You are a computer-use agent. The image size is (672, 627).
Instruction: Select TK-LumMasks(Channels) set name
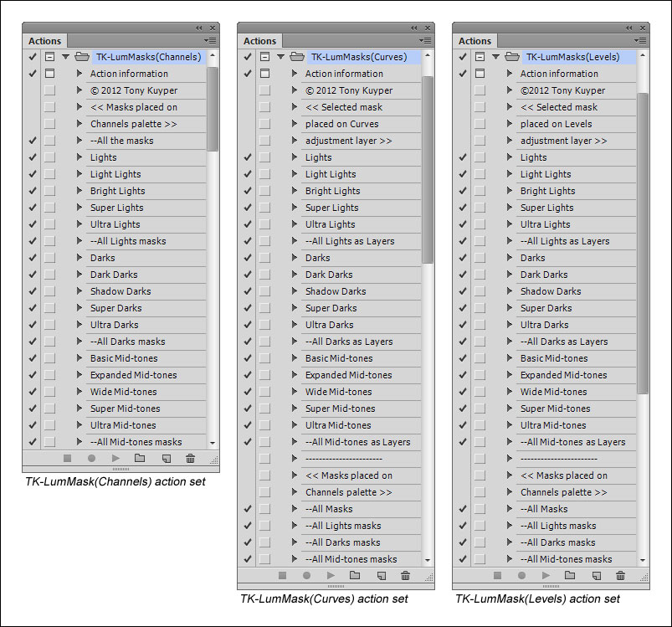click(148, 57)
